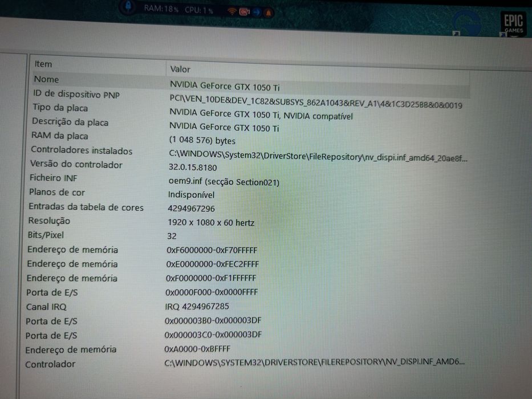532x399 pixels.
Task: Click the oem9.inf (secção Section021) value
Action: tap(224, 182)
